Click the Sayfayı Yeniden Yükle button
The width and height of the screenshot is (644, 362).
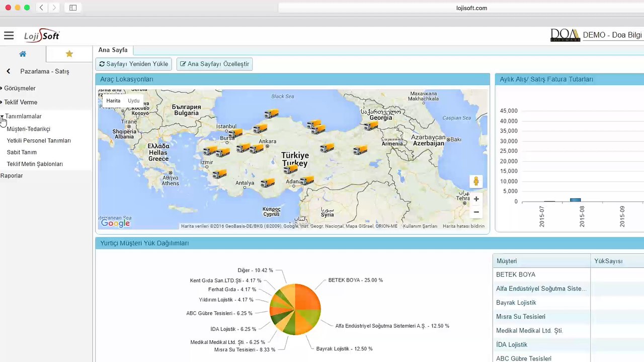(x=133, y=64)
